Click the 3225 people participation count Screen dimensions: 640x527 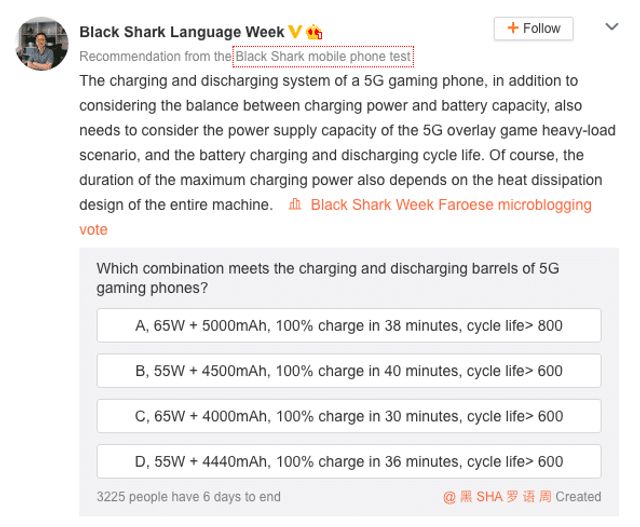pos(188,496)
